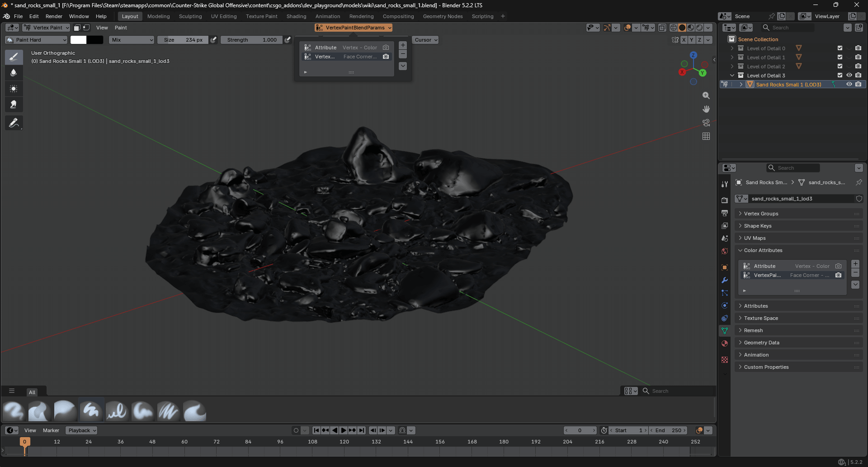Select the Blur brush tool
Screen dimensions: 868x467
pos(14,73)
